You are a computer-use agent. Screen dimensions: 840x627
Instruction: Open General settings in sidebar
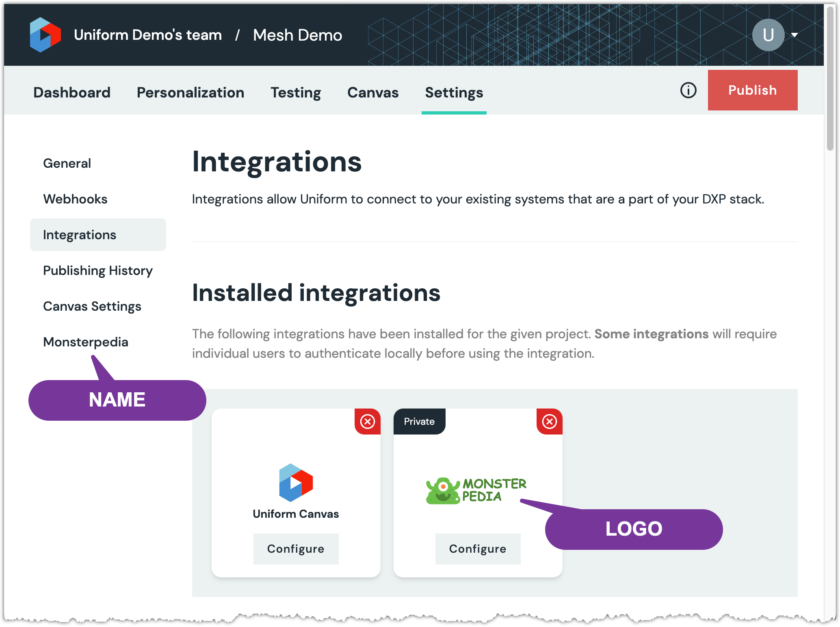[67, 163]
